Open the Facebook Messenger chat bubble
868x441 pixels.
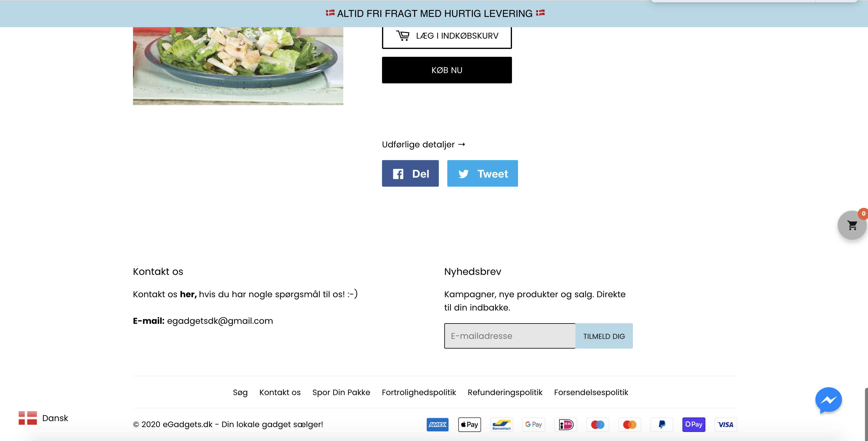828,400
